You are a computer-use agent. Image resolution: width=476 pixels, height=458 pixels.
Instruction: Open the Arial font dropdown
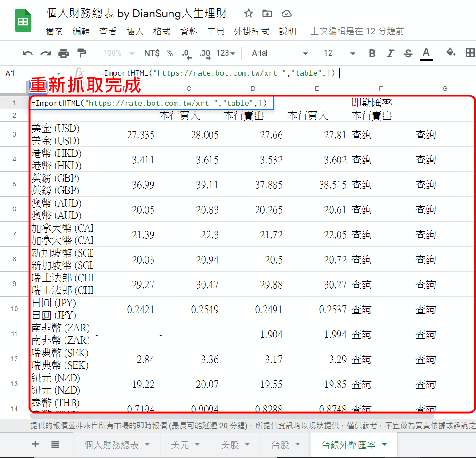click(278, 53)
